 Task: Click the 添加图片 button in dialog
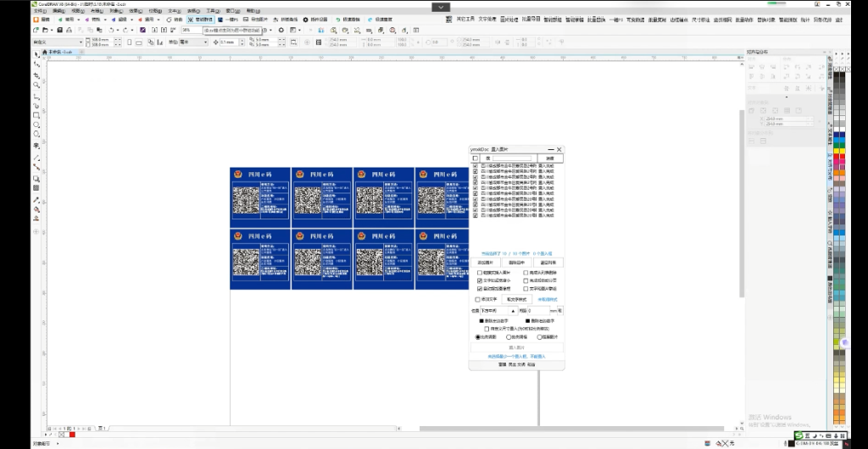tap(485, 263)
